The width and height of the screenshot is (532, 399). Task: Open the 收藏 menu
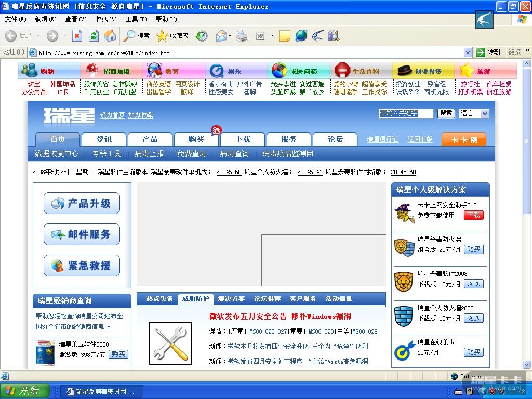tap(106, 19)
